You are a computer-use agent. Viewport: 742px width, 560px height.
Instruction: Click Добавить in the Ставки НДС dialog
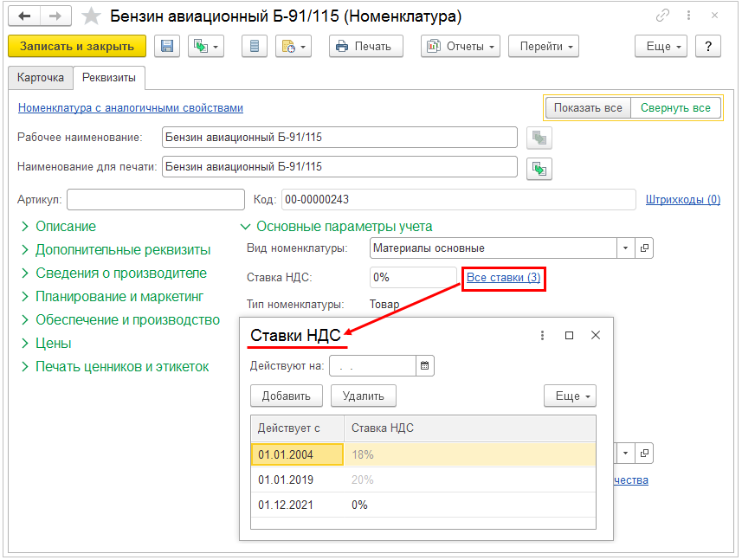(287, 396)
